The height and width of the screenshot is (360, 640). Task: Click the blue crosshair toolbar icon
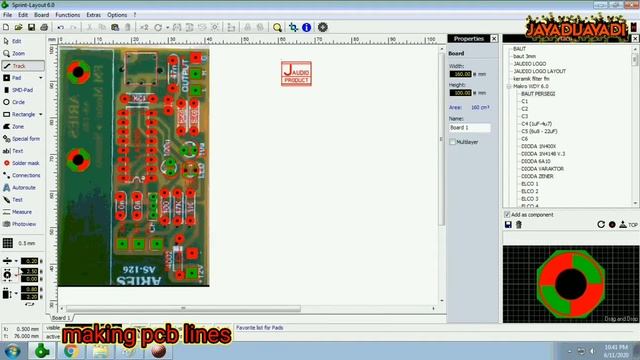[x=293, y=27]
